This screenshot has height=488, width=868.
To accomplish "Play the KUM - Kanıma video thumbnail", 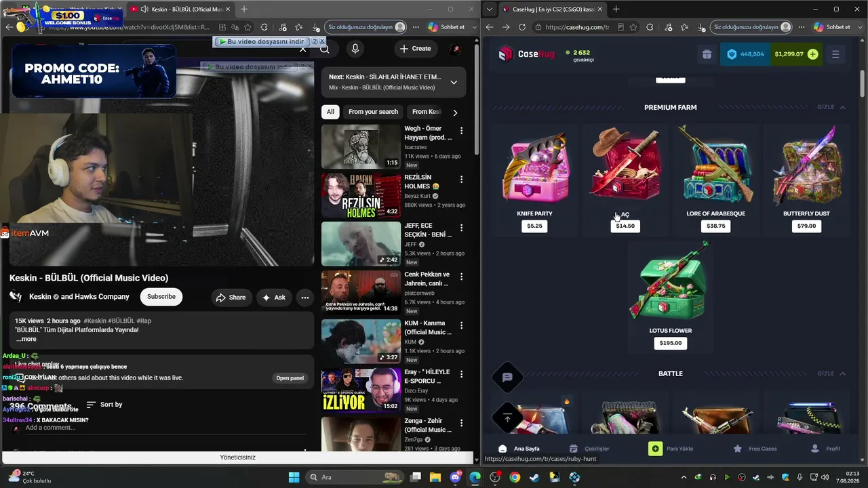I will pyautogui.click(x=361, y=341).
